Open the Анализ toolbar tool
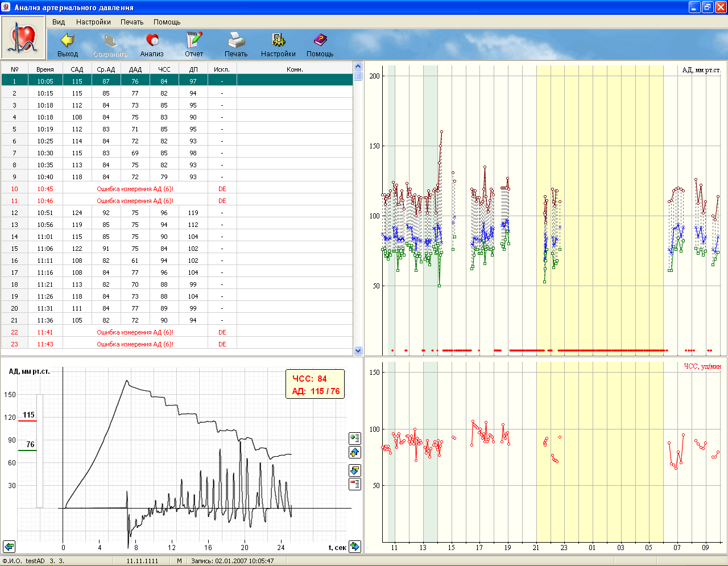The image size is (728, 566). point(152,45)
